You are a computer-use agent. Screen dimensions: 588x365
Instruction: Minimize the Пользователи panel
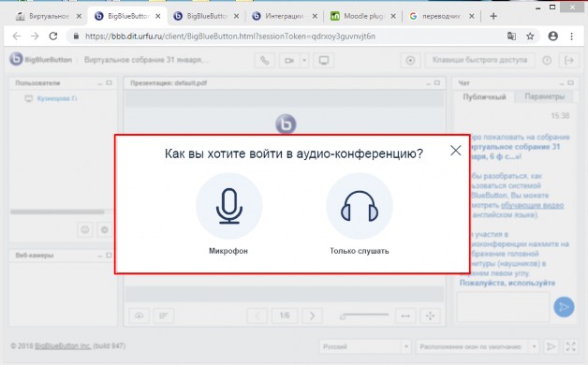click(100, 83)
